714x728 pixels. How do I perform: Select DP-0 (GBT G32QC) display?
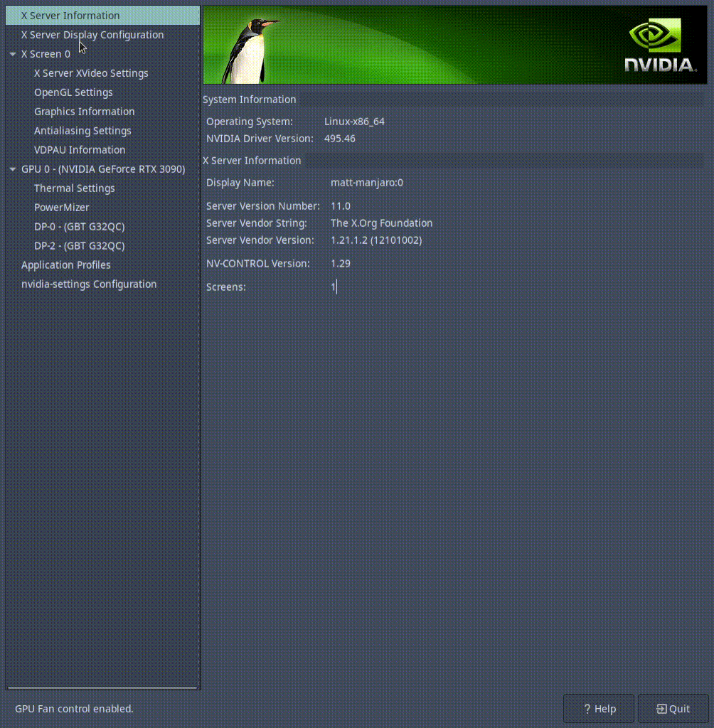pyautogui.click(x=80, y=227)
